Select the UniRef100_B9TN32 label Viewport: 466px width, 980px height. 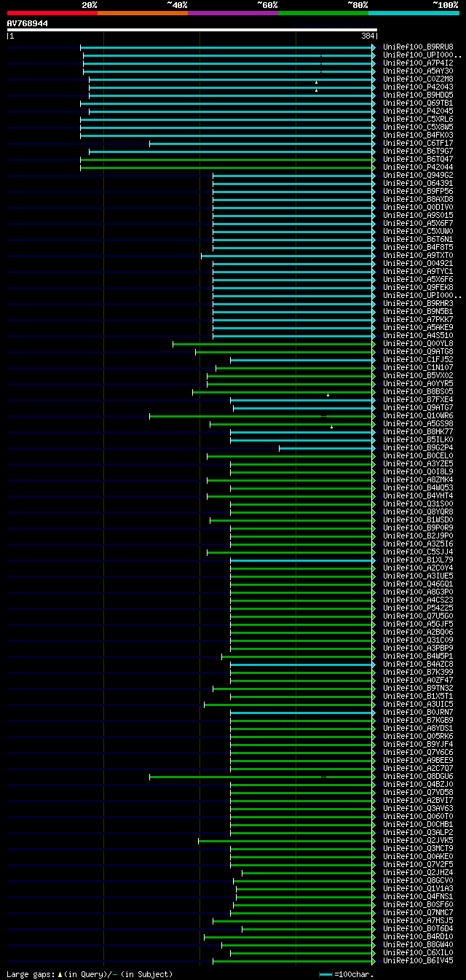418,689
